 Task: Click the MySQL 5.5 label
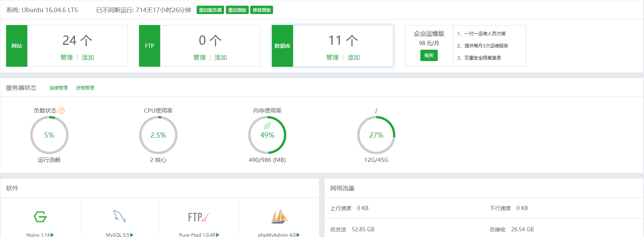tap(118, 235)
